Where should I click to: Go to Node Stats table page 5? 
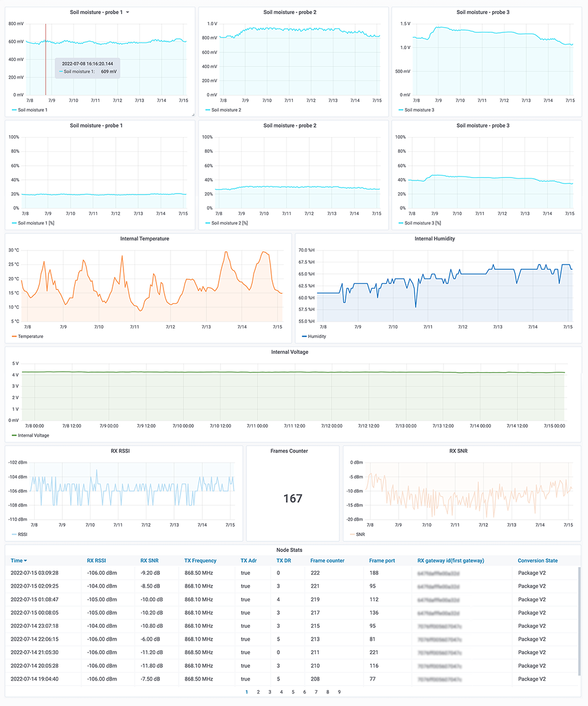coord(293,692)
